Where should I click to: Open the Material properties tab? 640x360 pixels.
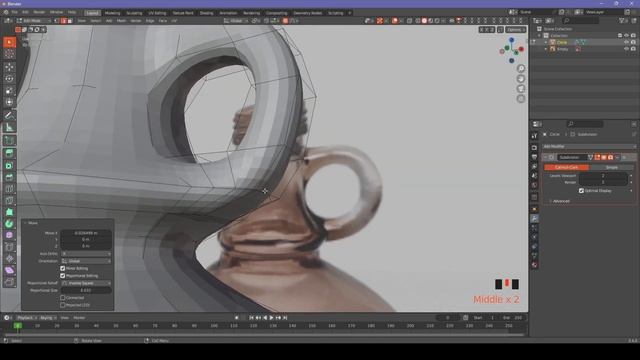534,265
